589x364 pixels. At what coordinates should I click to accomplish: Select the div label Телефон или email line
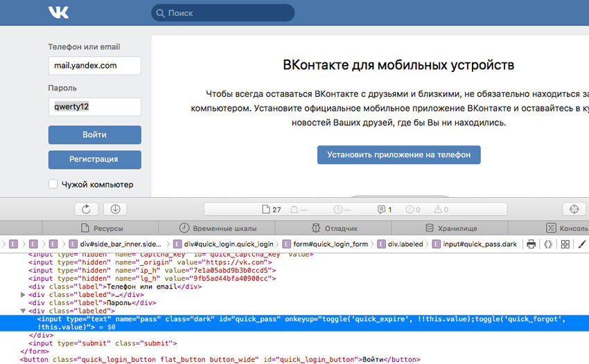pos(115,286)
